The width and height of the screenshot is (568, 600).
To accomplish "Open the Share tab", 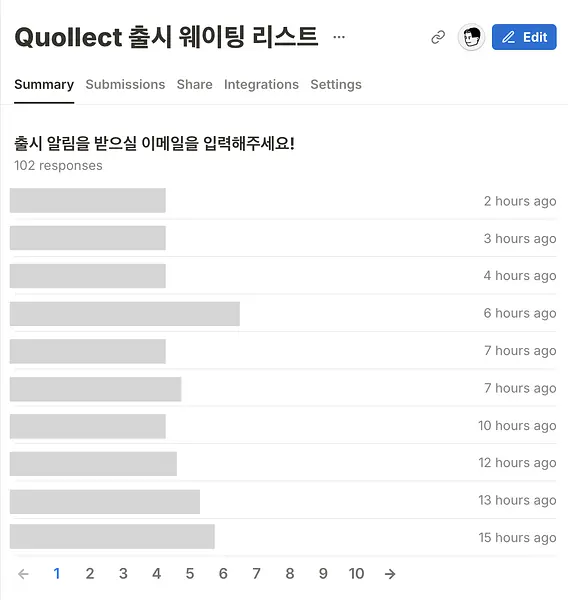I will point(194,84).
